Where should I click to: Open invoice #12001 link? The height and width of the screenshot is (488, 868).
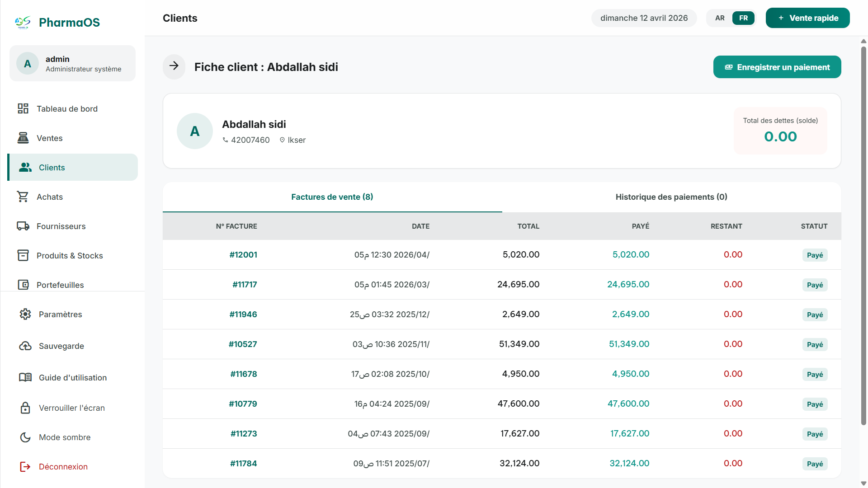[243, 254]
